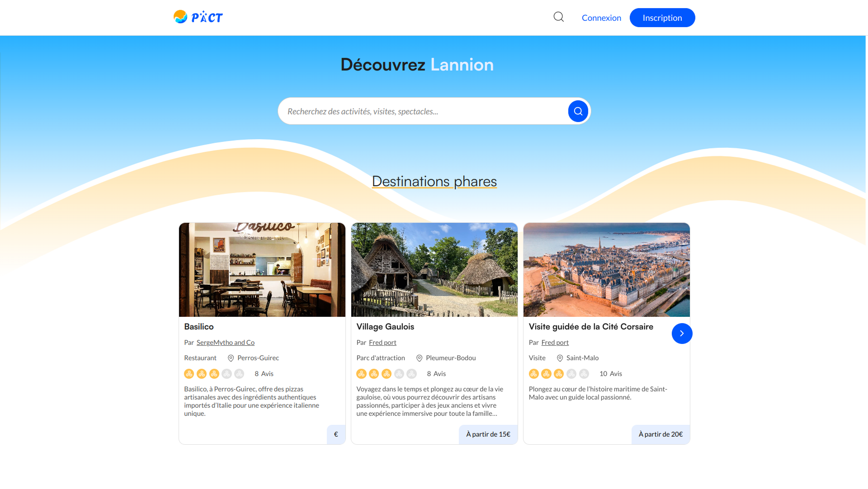This screenshot has height=489, width=868.
Task: Open the Basilico restaurant photo
Action: tap(262, 270)
